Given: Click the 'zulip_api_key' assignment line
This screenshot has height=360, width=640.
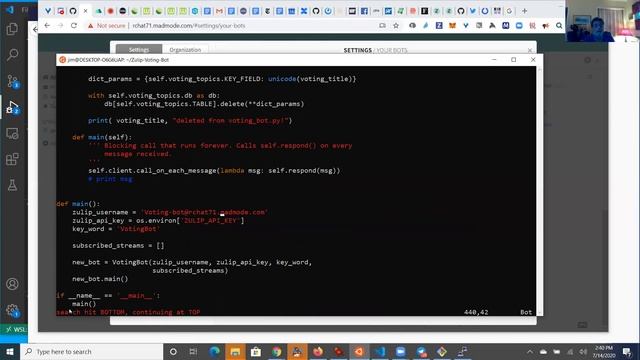Looking at the screenshot, I should [x=158, y=220].
